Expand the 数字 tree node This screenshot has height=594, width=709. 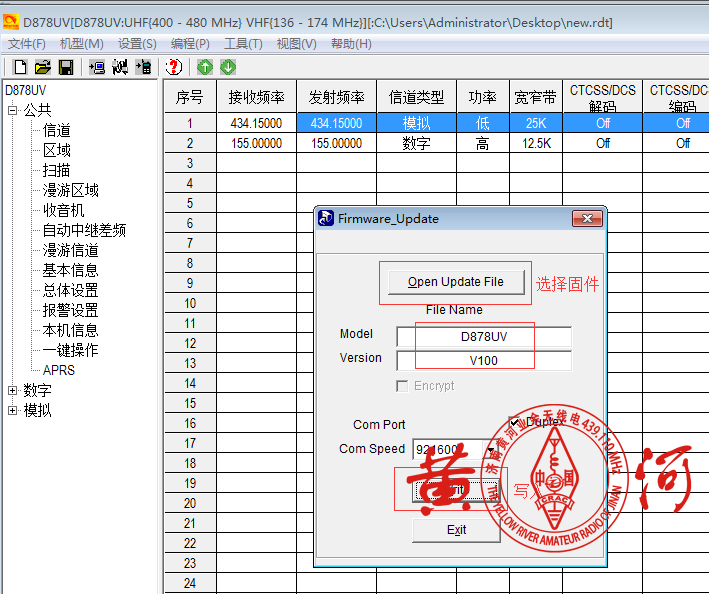coord(13,390)
